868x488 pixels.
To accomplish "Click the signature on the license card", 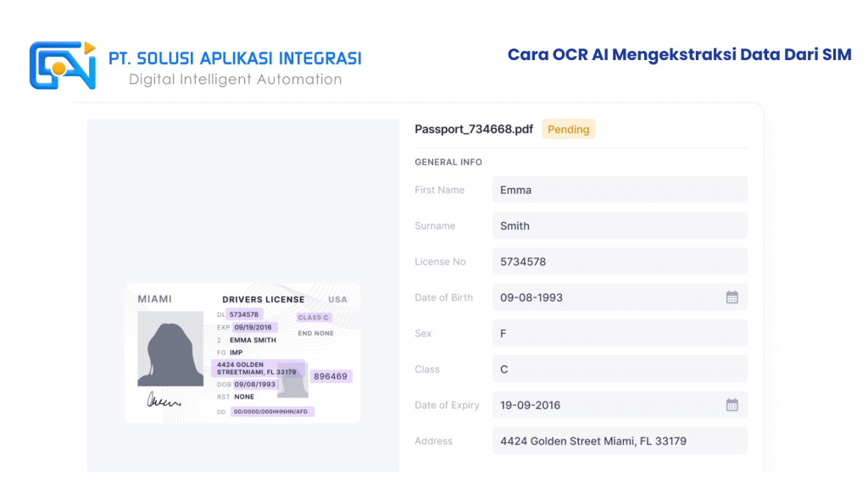I will click(x=164, y=401).
